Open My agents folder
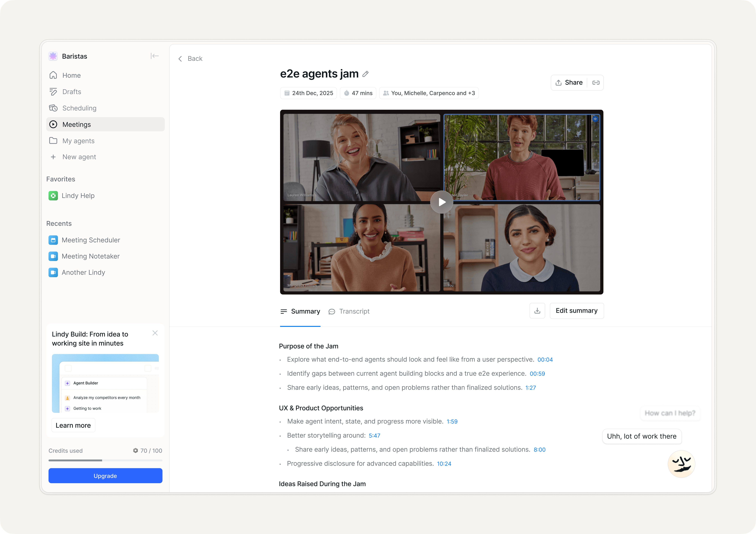 105,141
